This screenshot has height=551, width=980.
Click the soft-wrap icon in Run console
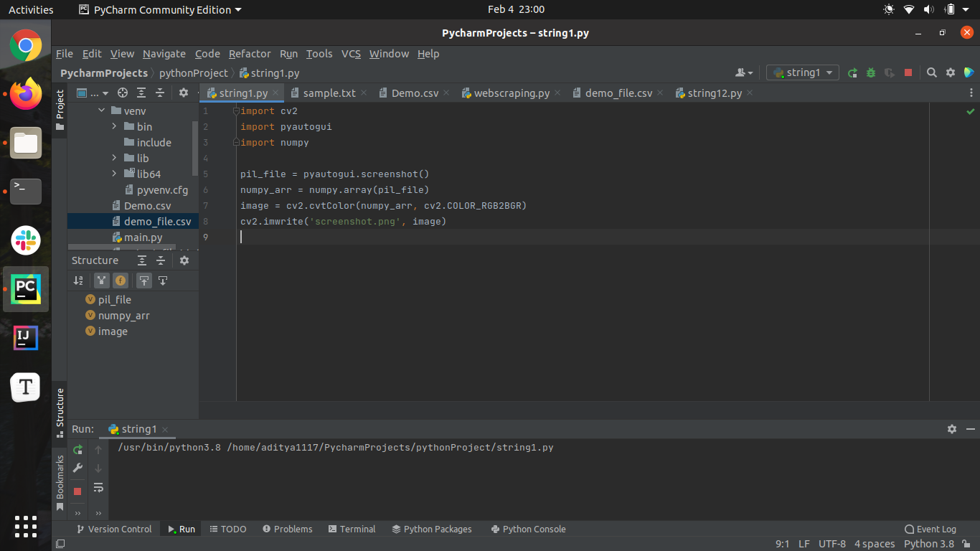pyautogui.click(x=98, y=488)
